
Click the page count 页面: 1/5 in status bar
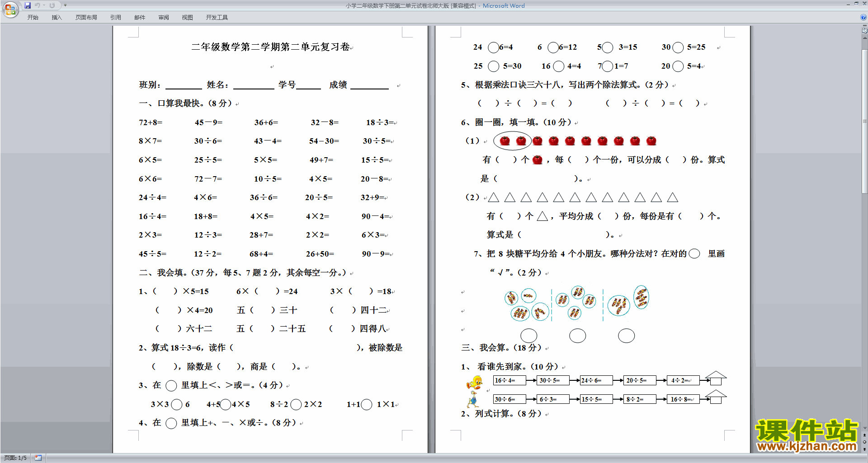pyautogui.click(x=15, y=458)
